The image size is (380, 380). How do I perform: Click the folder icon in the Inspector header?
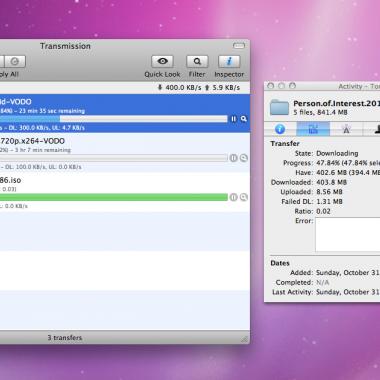coord(279,107)
